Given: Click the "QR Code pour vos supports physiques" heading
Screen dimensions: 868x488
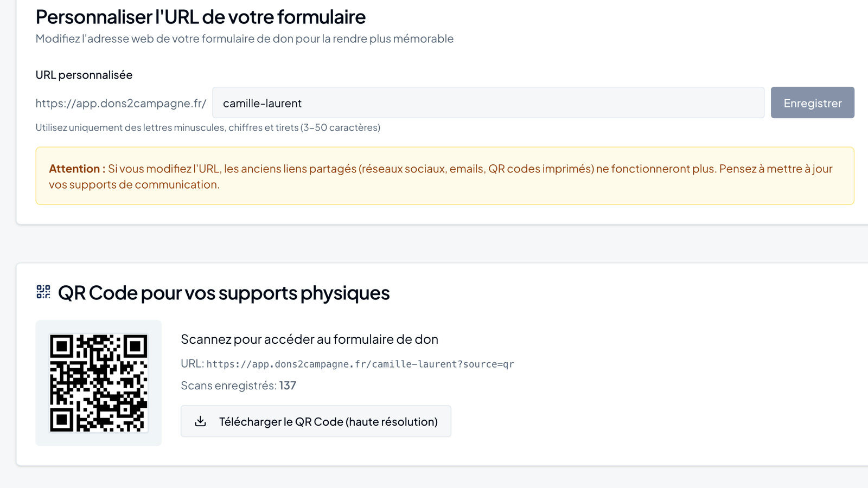Looking at the screenshot, I should tap(224, 293).
